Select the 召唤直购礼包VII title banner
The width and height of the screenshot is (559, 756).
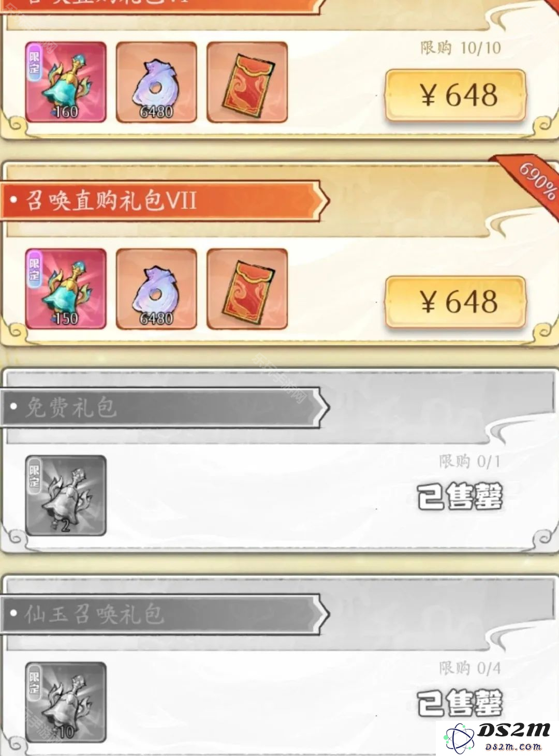(x=165, y=200)
